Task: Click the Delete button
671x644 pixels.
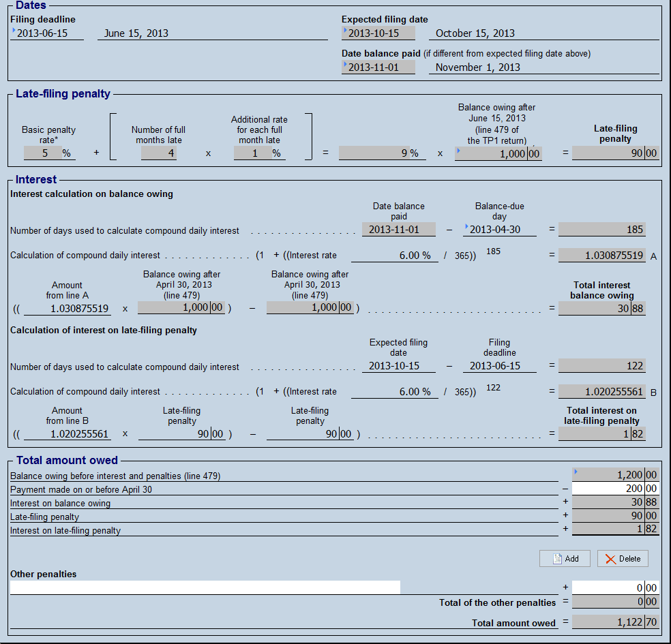Action: point(623,559)
